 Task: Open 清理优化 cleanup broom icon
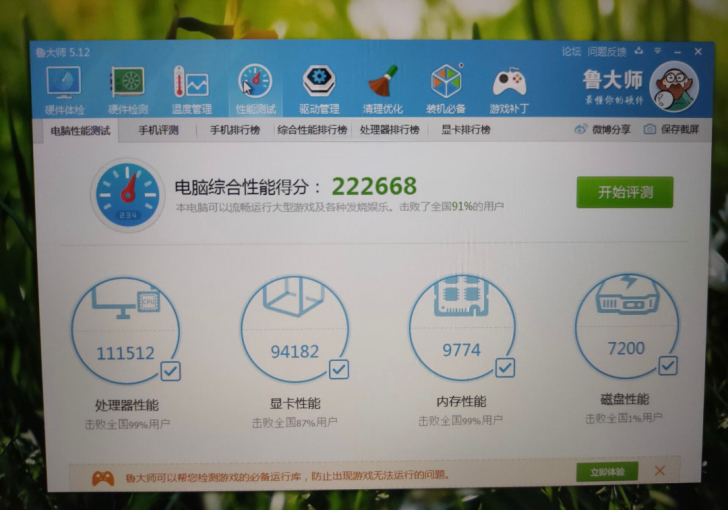[x=383, y=81]
